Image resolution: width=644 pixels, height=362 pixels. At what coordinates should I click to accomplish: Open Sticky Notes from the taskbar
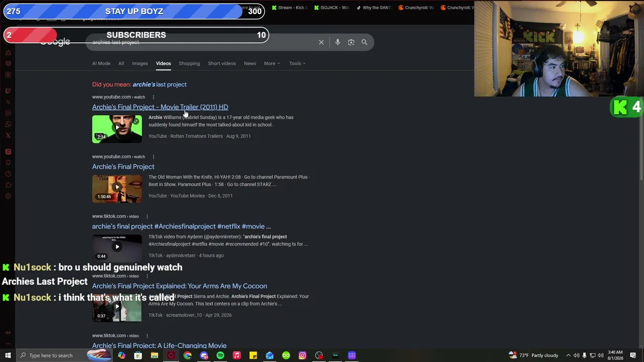click(x=253, y=355)
